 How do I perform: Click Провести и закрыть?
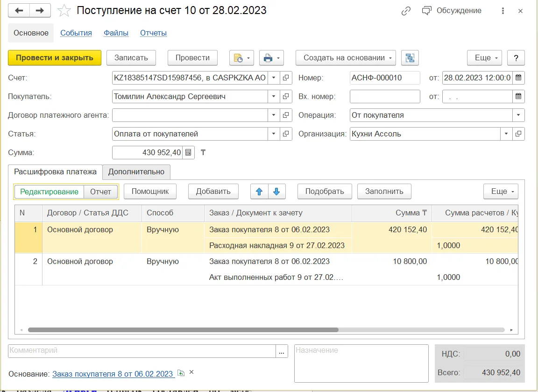[x=55, y=58]
